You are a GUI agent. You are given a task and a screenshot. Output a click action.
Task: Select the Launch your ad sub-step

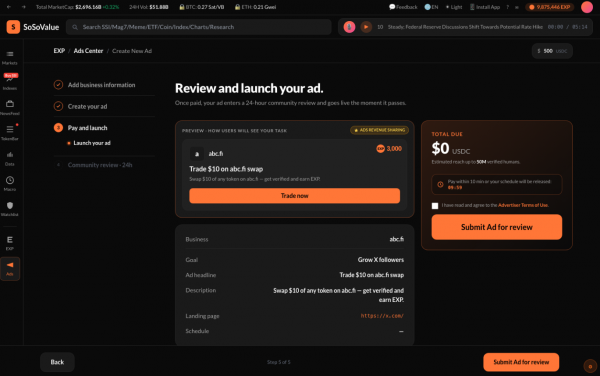click(92, 143)
